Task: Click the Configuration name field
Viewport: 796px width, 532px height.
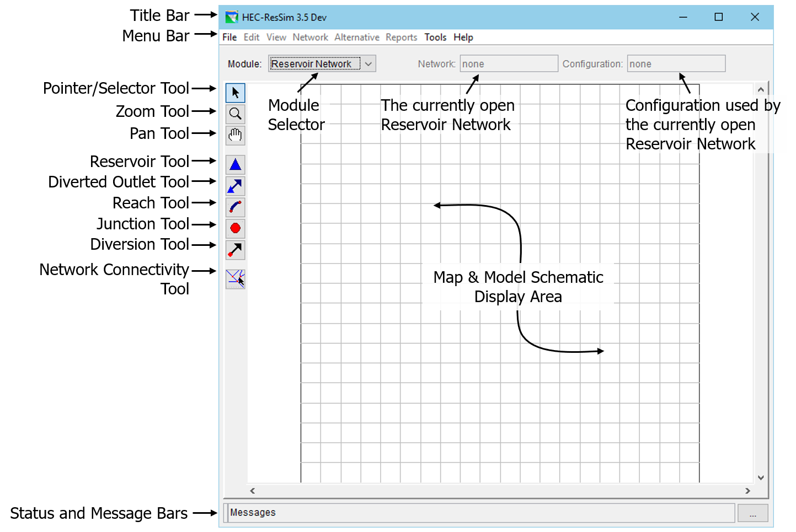Action: pyautogui.click(x=676, y=64)
